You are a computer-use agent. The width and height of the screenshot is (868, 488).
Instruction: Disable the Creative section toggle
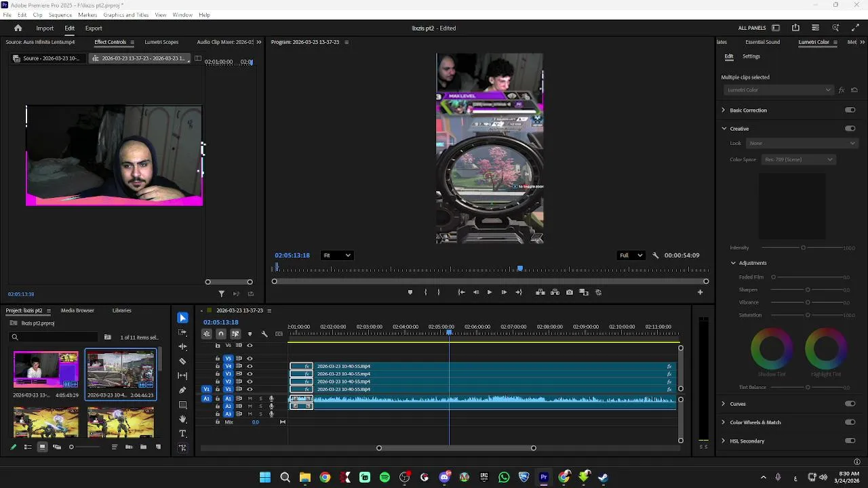tap(850, 128)
